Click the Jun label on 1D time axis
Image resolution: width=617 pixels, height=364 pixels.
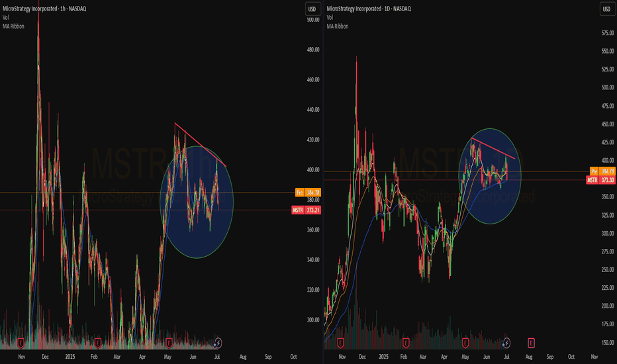coord(487,357)
